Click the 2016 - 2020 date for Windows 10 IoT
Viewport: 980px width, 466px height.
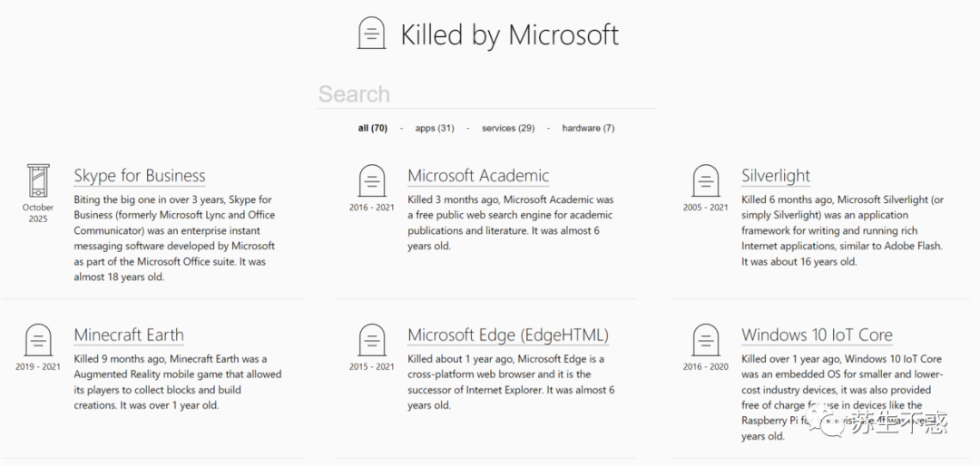pos(706,366)
